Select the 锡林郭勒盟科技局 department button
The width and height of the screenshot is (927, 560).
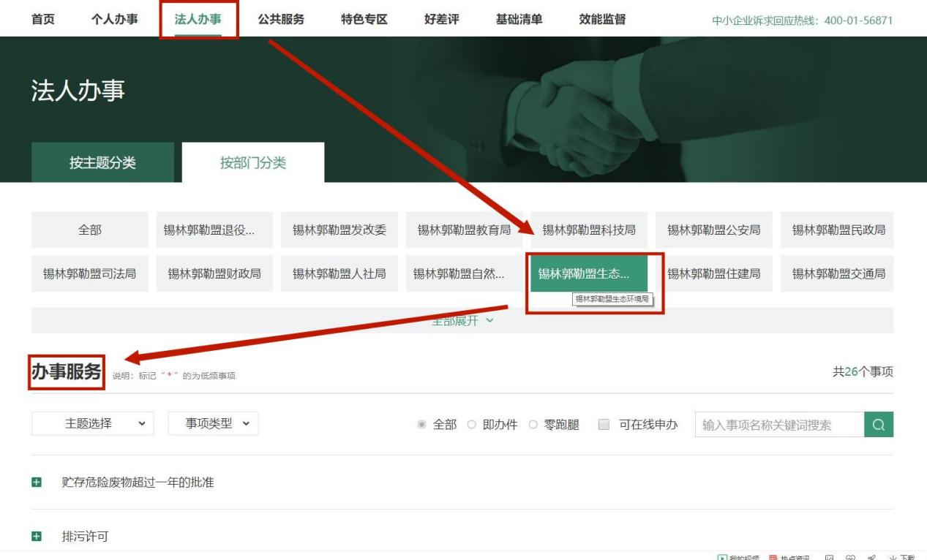point(589,230)
